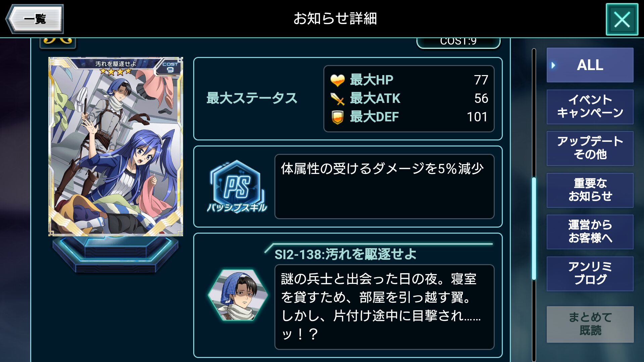Click the vertical scrollbar thumb

534,229
